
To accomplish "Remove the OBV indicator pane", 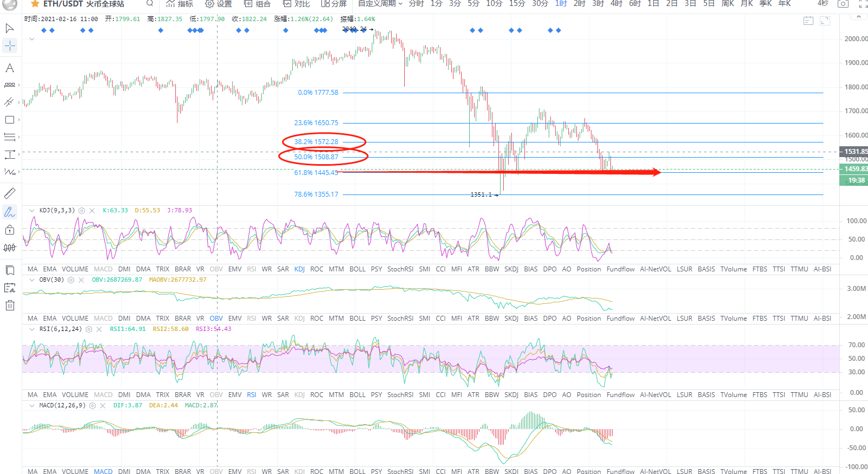I will tap(81, 280).
